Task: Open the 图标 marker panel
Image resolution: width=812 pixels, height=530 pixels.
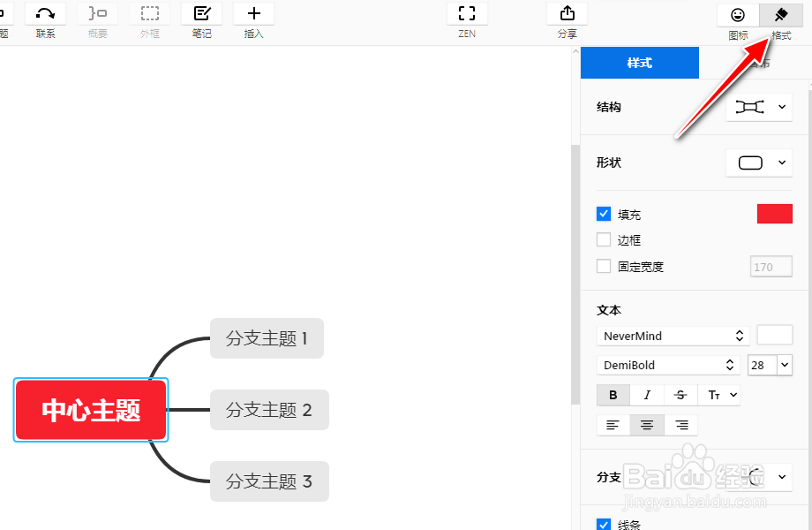Action: click(x=738, y=15)
